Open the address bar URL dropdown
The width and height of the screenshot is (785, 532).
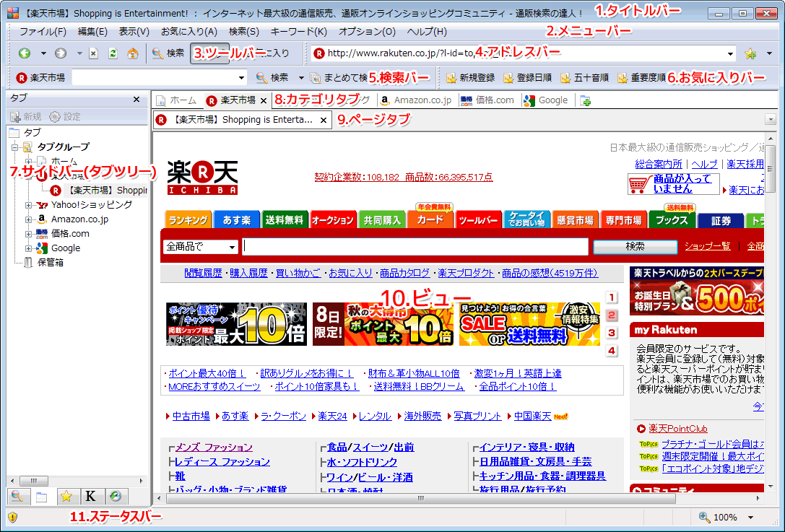730,53
